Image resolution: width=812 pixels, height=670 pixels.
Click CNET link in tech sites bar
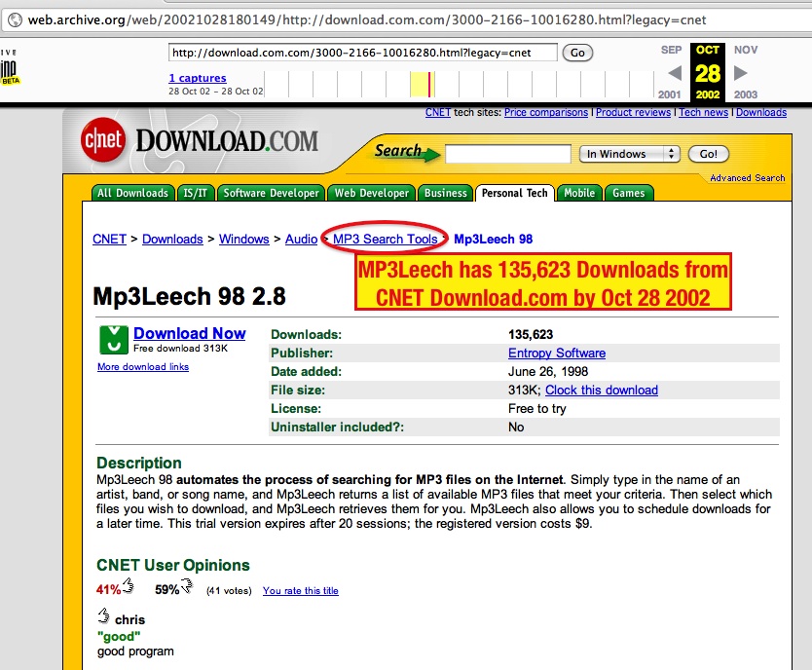pyautogui.click(x=438, y=112)
